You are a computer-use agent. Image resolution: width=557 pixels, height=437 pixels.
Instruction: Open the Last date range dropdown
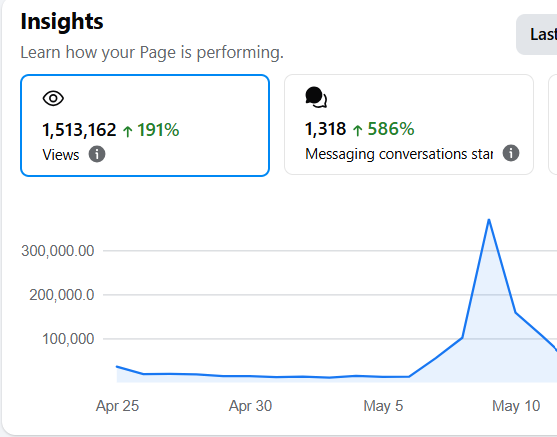(537, 34)
